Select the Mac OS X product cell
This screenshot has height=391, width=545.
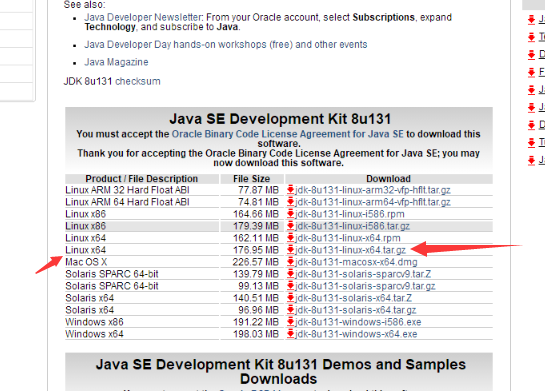tap(142, 262)
